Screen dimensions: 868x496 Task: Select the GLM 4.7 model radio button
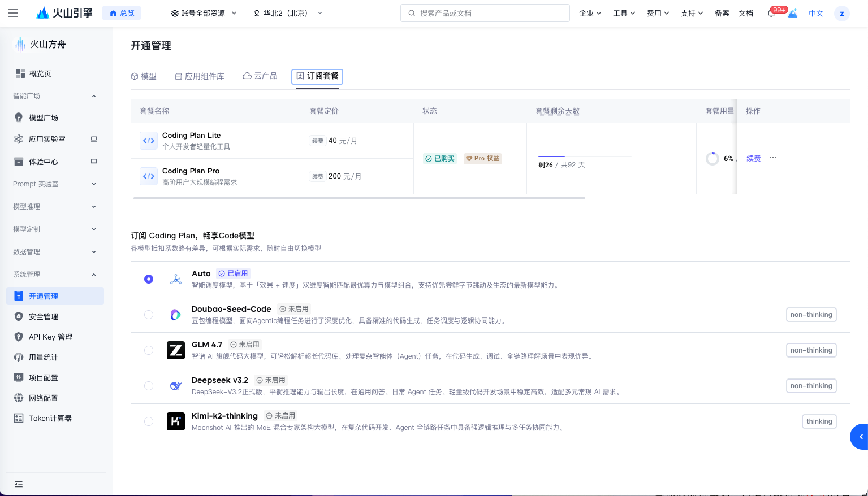tap(149, 350)
